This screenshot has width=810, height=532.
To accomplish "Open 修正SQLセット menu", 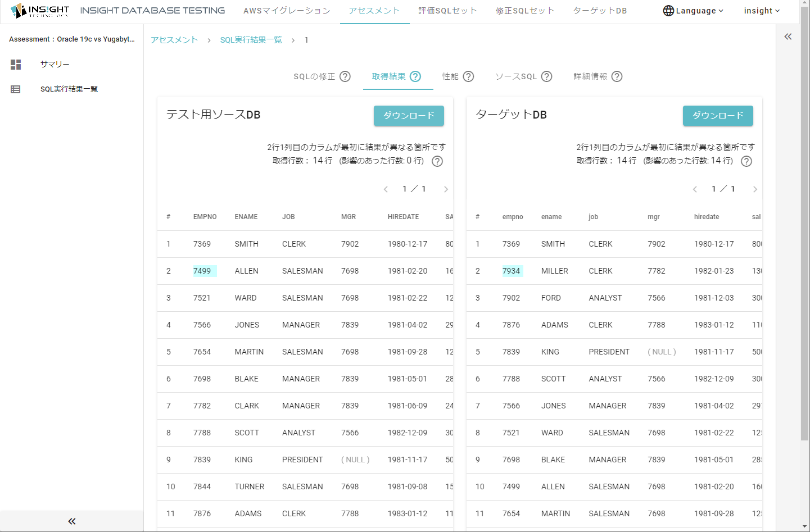I will [525, 11].
